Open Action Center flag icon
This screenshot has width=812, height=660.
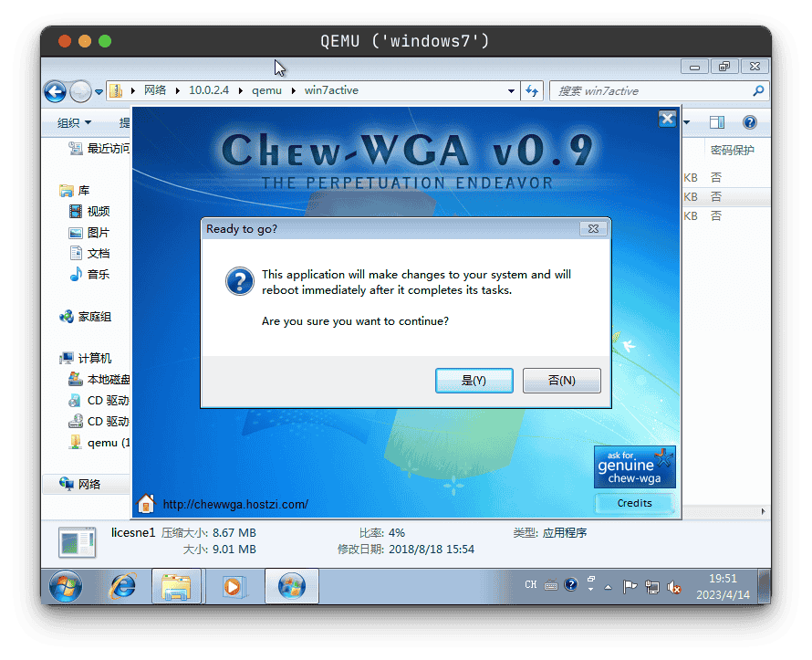630,586
